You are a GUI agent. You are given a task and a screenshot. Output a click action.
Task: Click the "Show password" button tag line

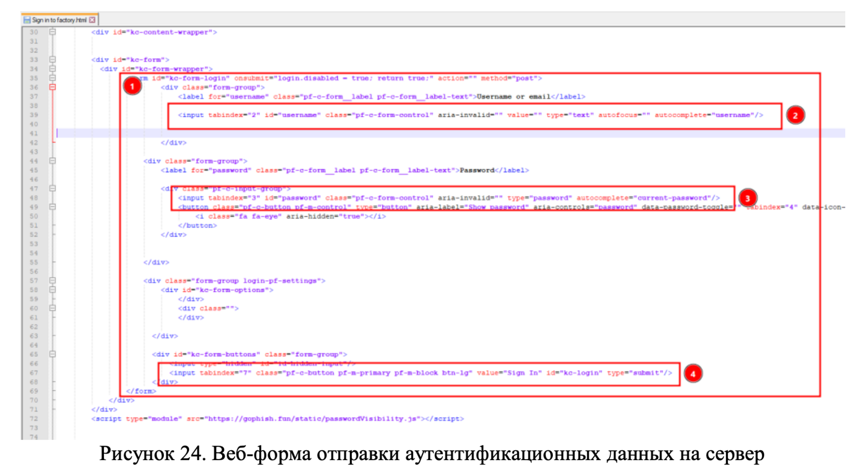(x=512, y=207)
